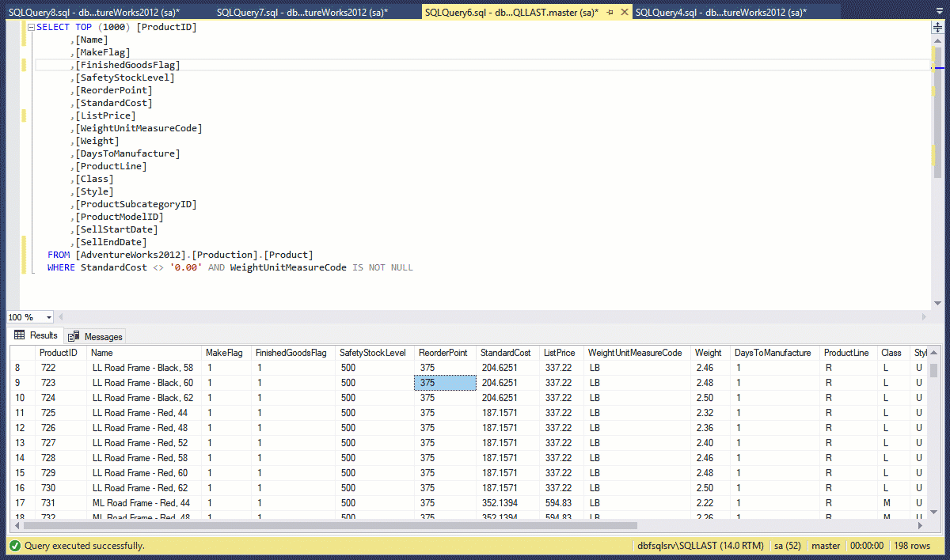Screen dimensions: 950x560
Task: Click the editor scroll-up arrow
Action: tap(937, 40)
